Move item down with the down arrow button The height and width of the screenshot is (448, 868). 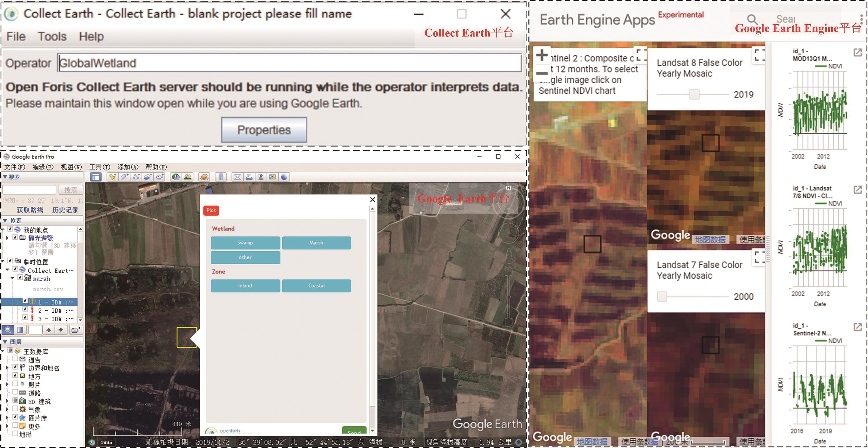61,330
